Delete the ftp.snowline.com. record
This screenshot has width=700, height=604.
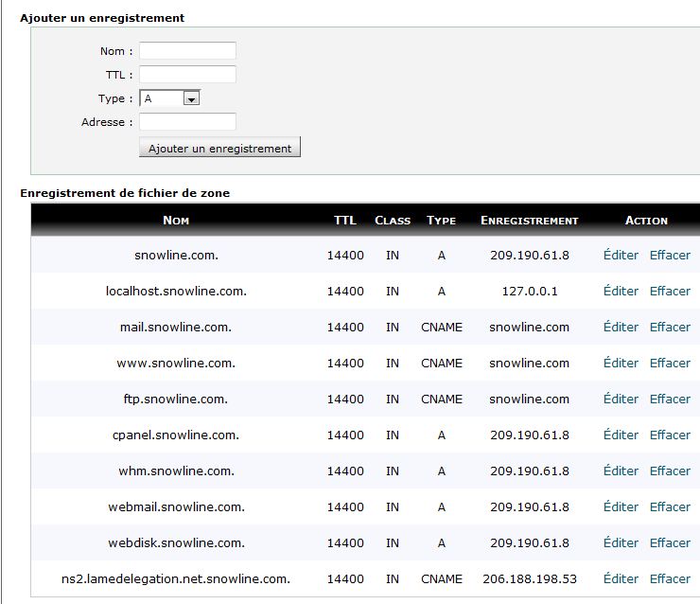(x=670, y=399)
